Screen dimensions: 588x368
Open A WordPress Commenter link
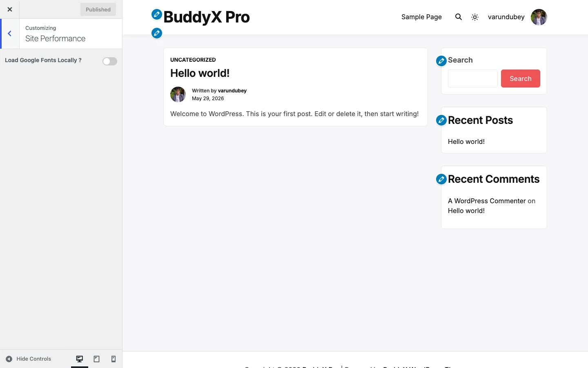[x=487, y=201]
